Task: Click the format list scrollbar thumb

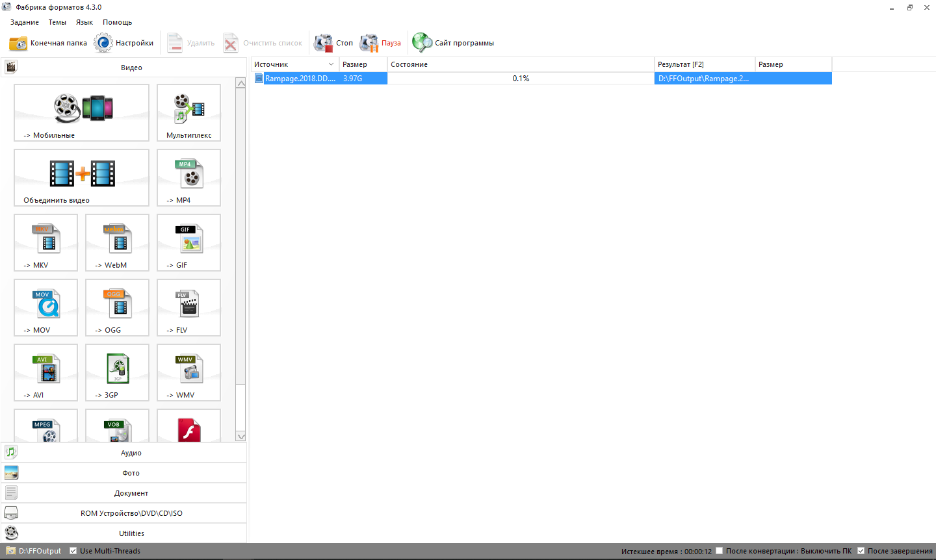Action: point(240,236)
